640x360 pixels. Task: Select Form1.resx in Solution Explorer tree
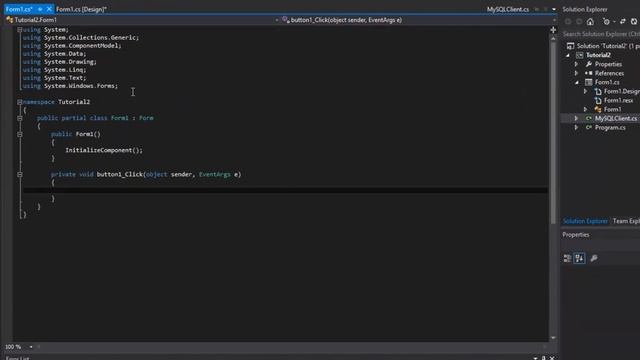tap(618, 100)
